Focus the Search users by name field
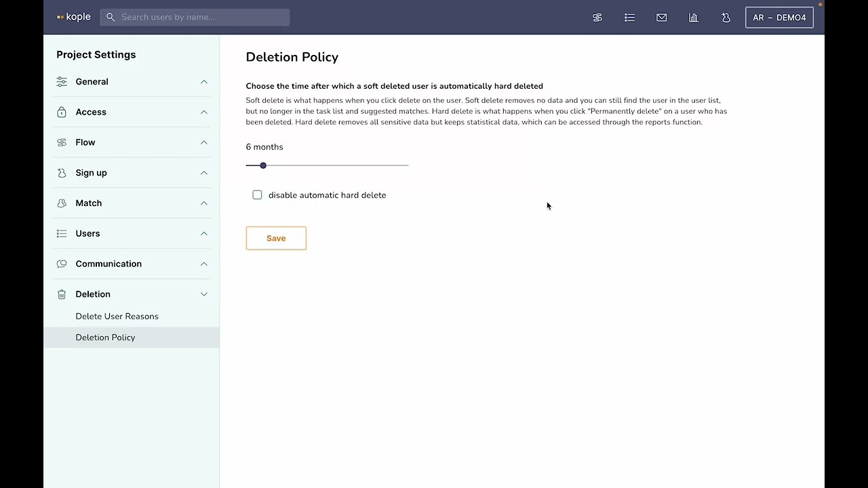The image size is (868, 488). click(x=195, y=18)
